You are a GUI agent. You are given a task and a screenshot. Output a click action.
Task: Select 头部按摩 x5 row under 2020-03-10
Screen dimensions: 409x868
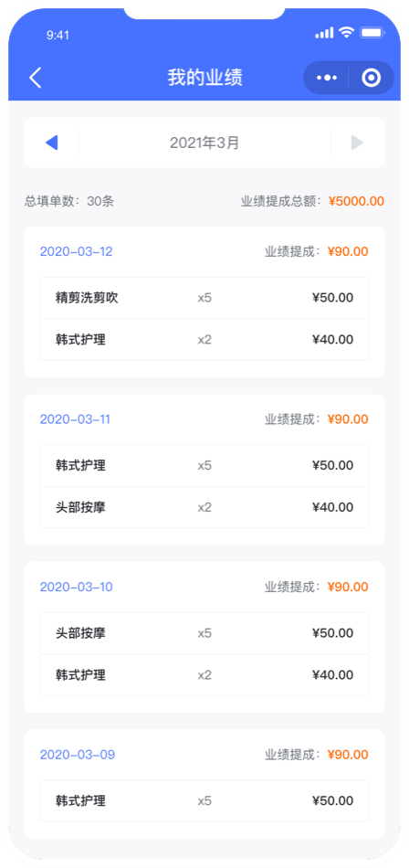(x=204, y=633)
